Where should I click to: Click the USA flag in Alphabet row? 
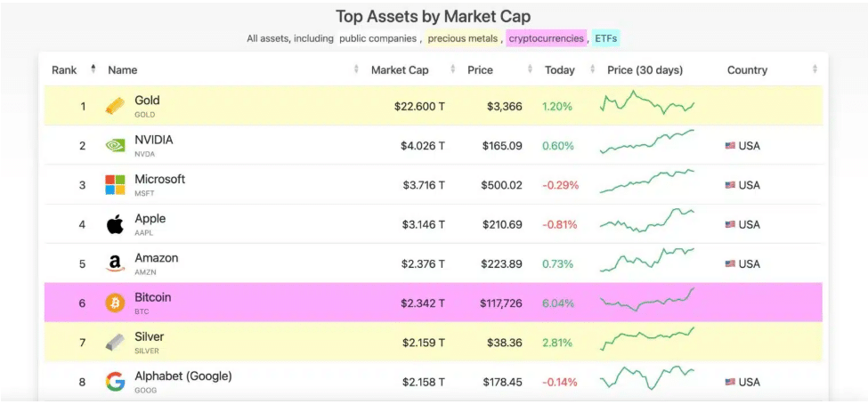730,382
